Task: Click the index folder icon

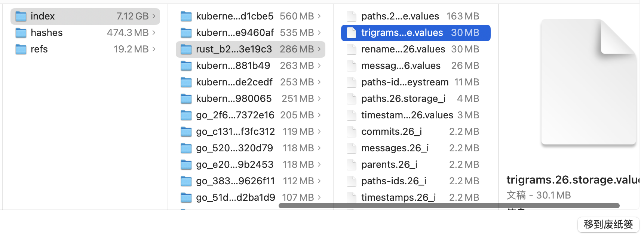Action: pyautogui.click(x=21, y=16)
